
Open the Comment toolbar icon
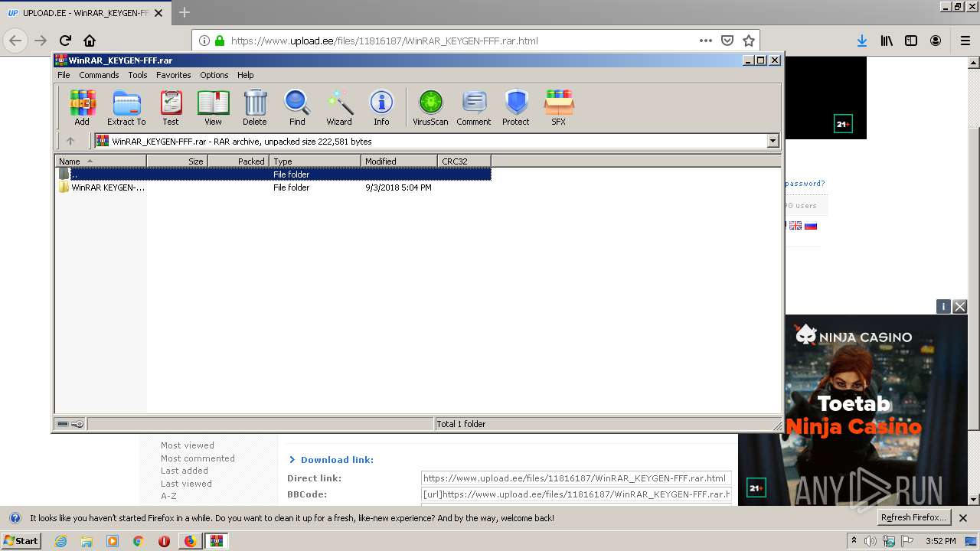[474, 107]
